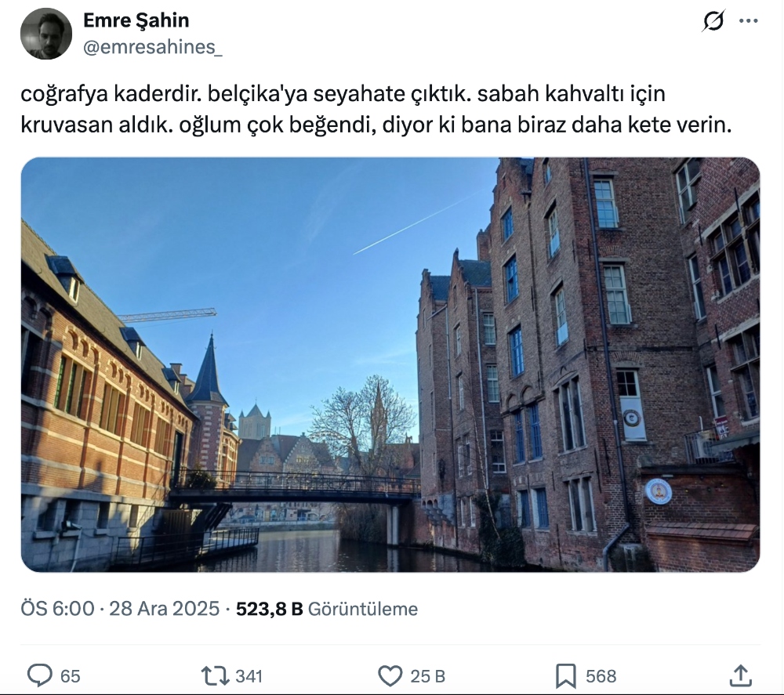
Task: Bookmark this tweet
Action: (x=565, y=676)
